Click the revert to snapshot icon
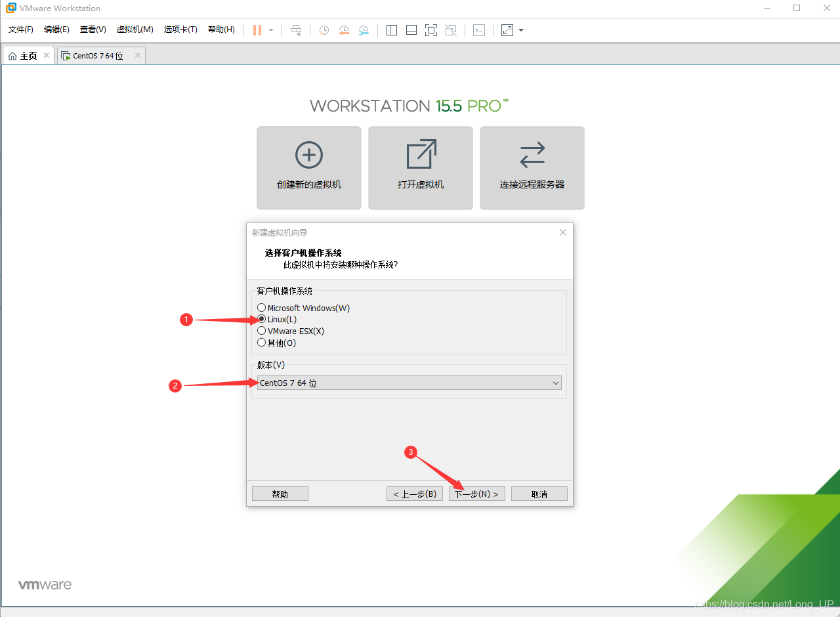The image size is (840, 617). (344, 30)
